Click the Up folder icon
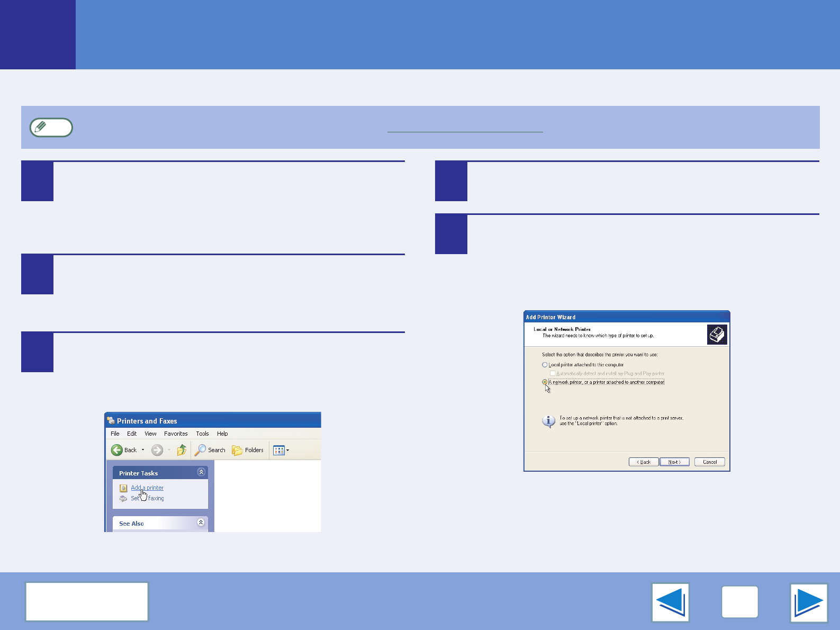The image size is (840, 630). click(x=182, y=450)
